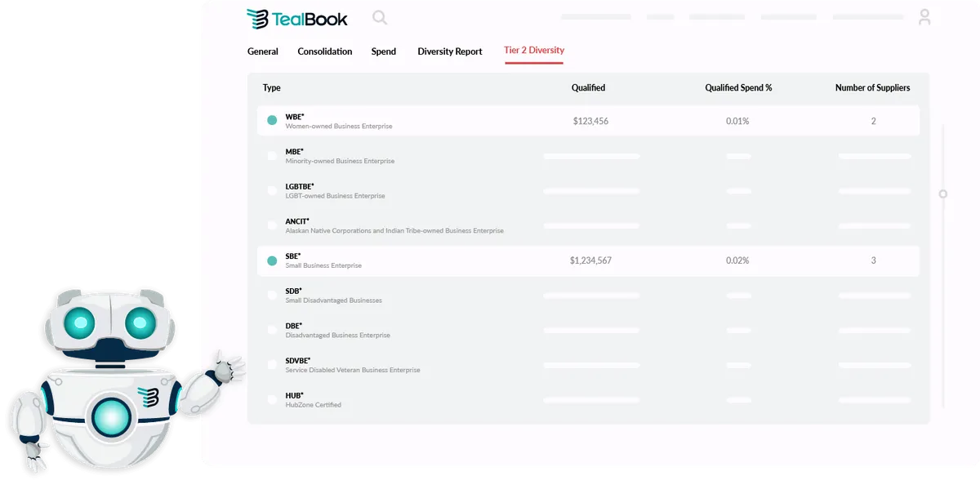Click the Women-owned Business Enterprise label

pyautogui.click(x=339, y=127)
